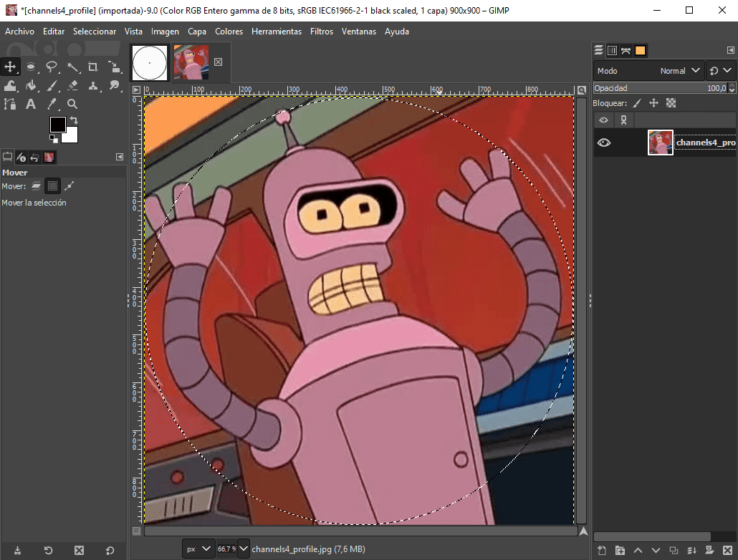Step the Opacidad value with spinner arrows
The width and height of the screenshot is (738, 560).
click(x=732, y=88)
